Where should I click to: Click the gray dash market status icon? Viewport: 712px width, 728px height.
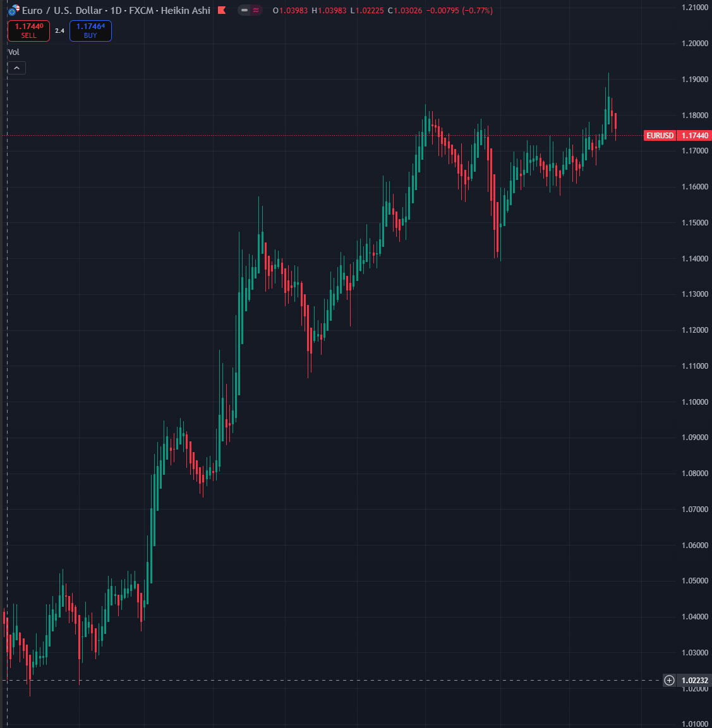(x=244, y=10)
